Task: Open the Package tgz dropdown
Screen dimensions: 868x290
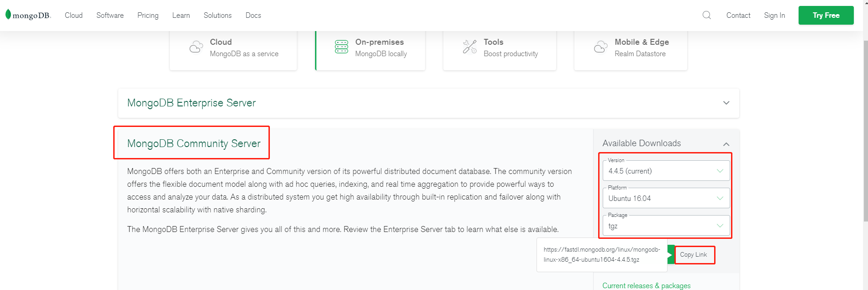Action: pyautogui.click(x=666, y=226)
